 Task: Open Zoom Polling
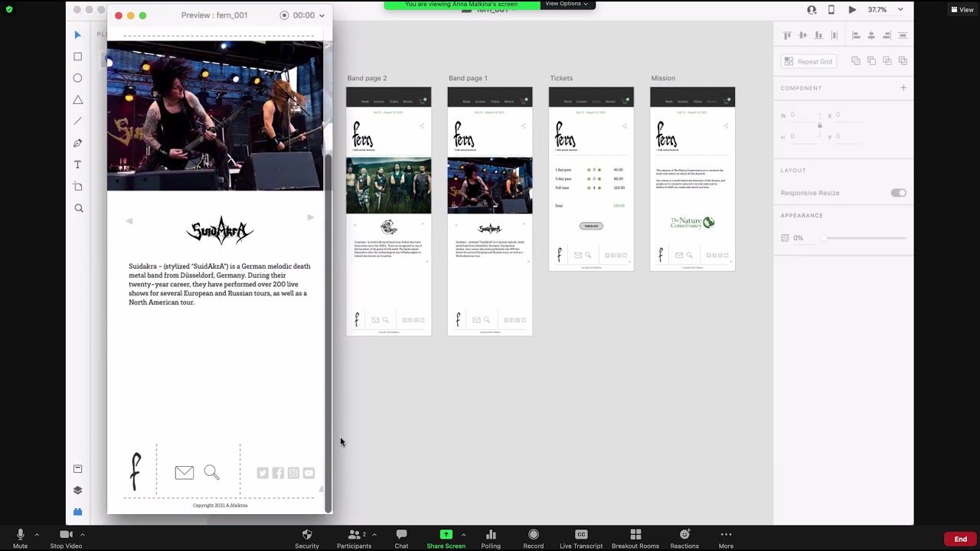pyautogui.click(x=491, y=538)
